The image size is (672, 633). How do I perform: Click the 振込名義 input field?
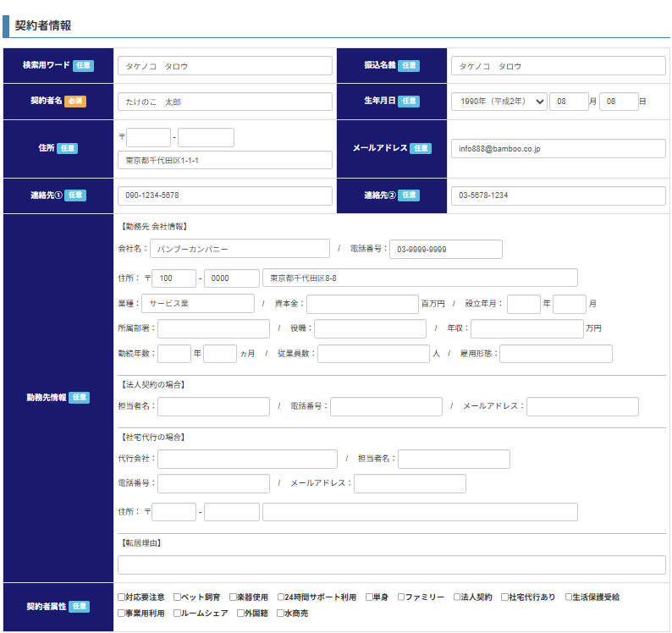[x=558, y=66]
